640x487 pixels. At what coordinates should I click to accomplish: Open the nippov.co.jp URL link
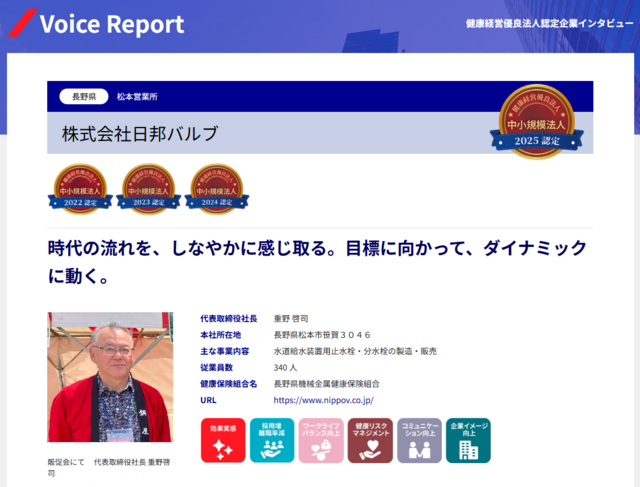323,400
